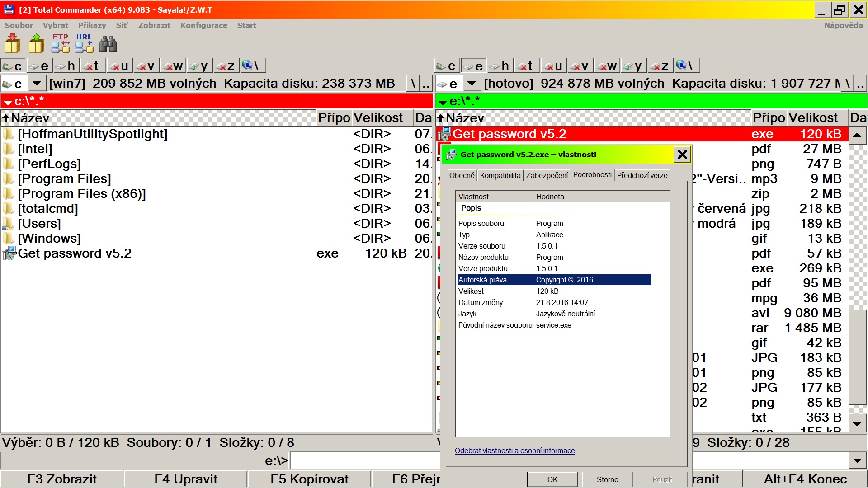Open the FTP connect tool

(x=60, y=44)
